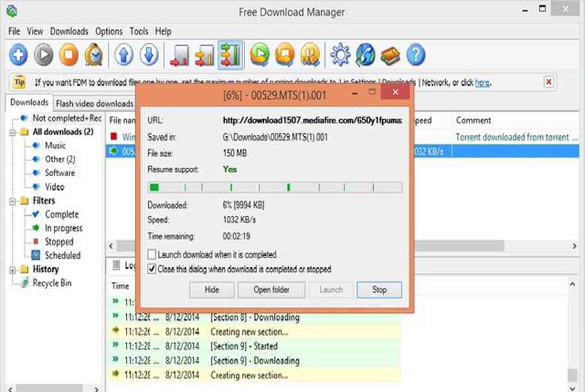Click the Stop button in download dialog
Viewport: 585px width, 392px height.
point(379,290)
